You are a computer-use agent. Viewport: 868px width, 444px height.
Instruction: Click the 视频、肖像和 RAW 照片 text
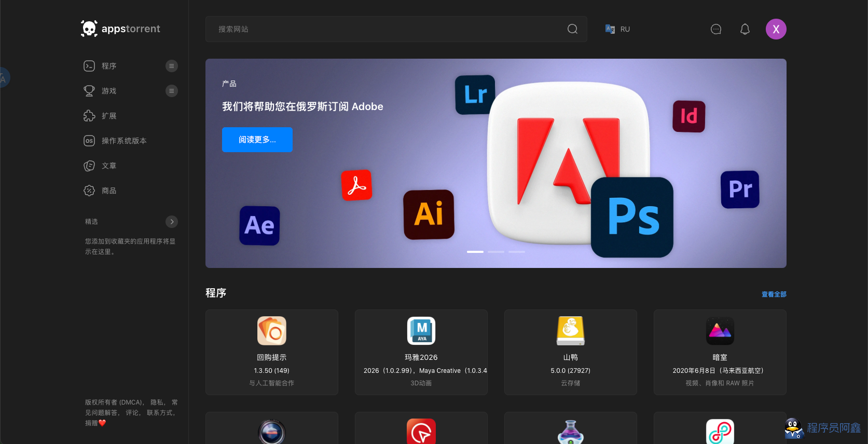point(720,383)
